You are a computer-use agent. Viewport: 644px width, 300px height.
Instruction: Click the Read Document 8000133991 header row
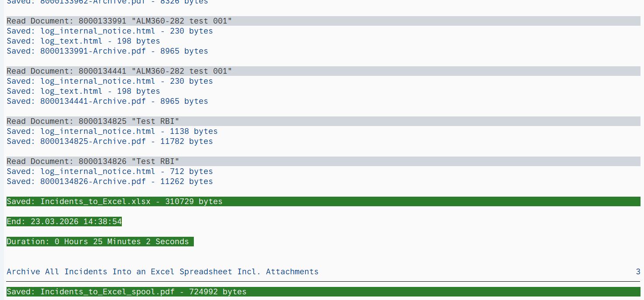(x=119, y=21)
